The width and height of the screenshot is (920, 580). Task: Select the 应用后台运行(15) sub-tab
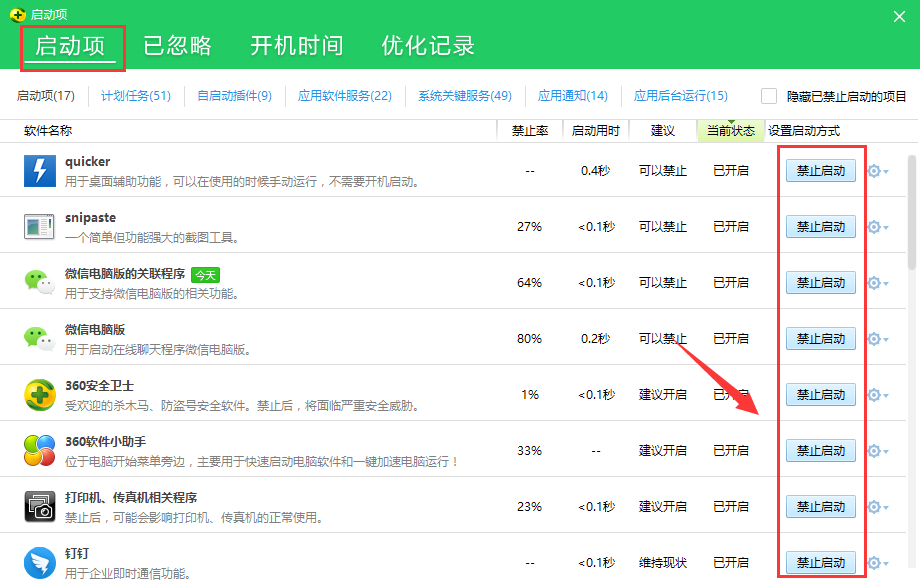coord(681,96)
